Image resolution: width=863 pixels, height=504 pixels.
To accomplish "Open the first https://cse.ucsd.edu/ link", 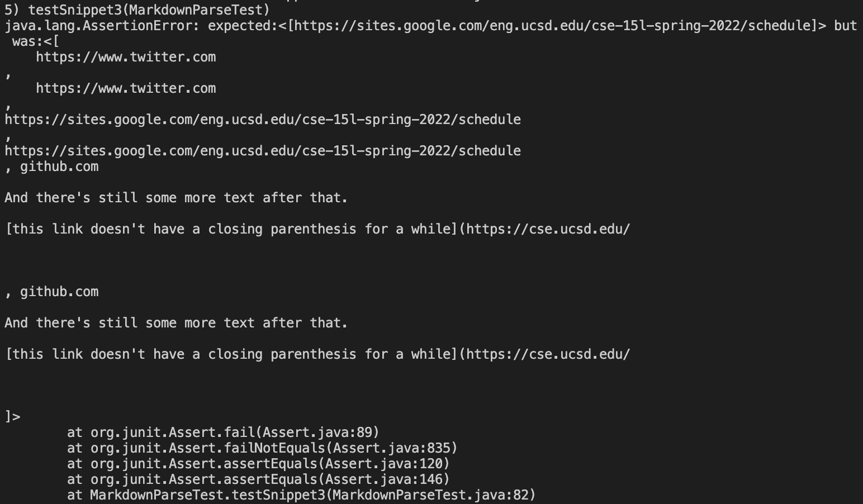I will (548, 229).
